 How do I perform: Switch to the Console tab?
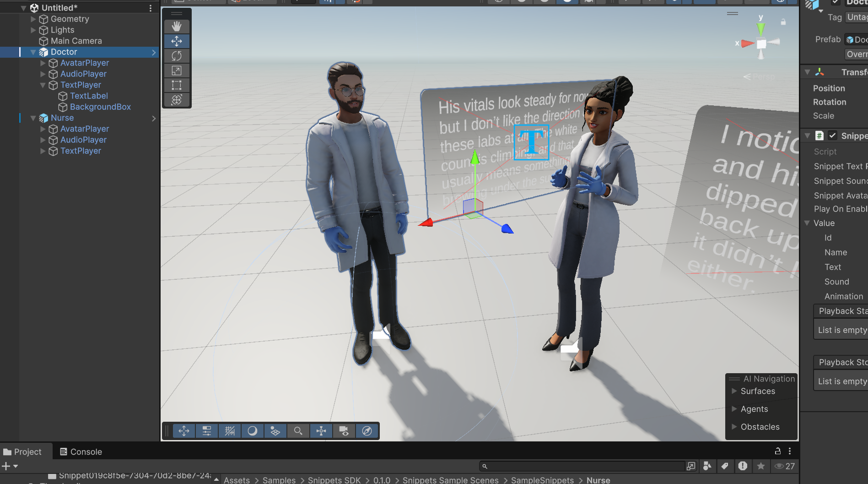pos(81,451)
